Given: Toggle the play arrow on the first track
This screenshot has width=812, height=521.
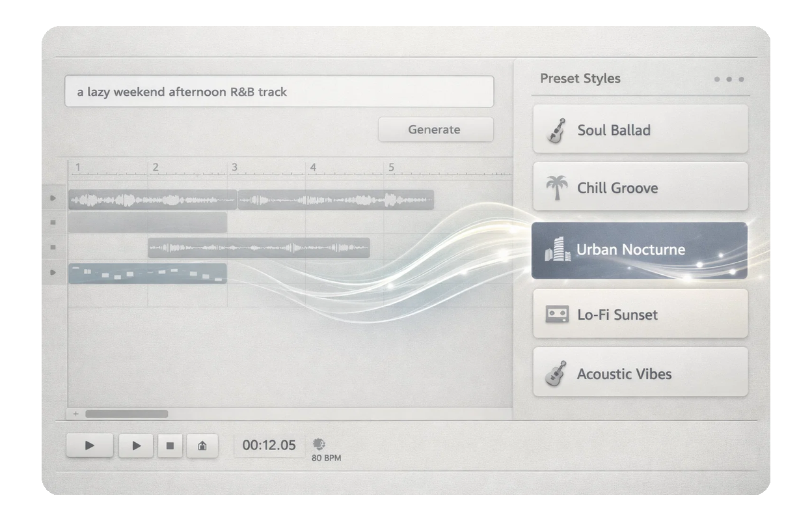Looking at the screenshot, I should (53, 198).
